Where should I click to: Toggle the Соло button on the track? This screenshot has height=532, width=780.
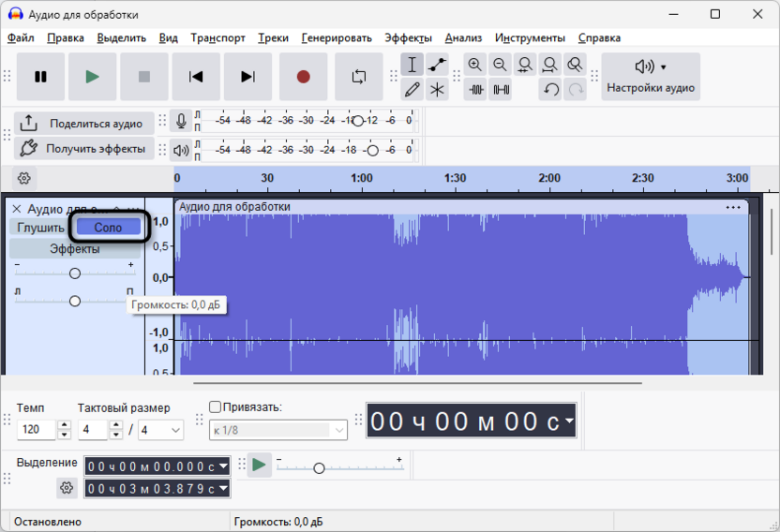click(x=109, y=228)
